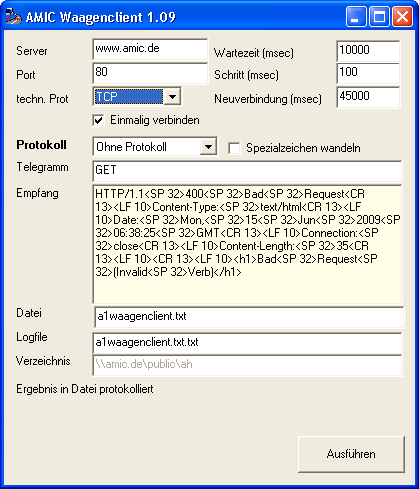
Task: Select the Datei field a1waagenclient.txt
Action: tap(249, 317)
